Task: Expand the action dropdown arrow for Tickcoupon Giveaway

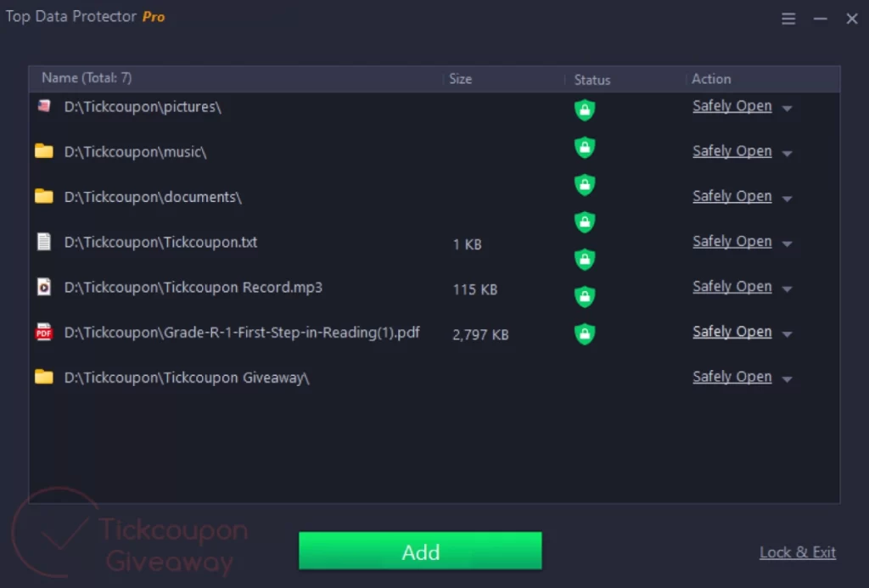Action: pyautogui.click(x=787, y=379)
